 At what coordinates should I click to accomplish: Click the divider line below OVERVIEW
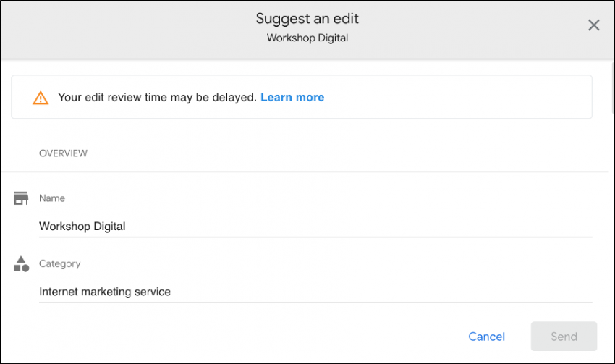pos(305,172)
